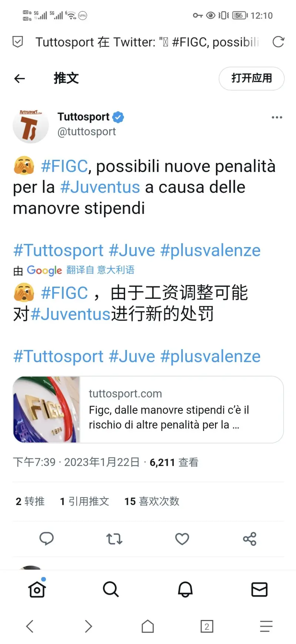
Task: Retweet using the arrows icon
Action: click(114, 539)
